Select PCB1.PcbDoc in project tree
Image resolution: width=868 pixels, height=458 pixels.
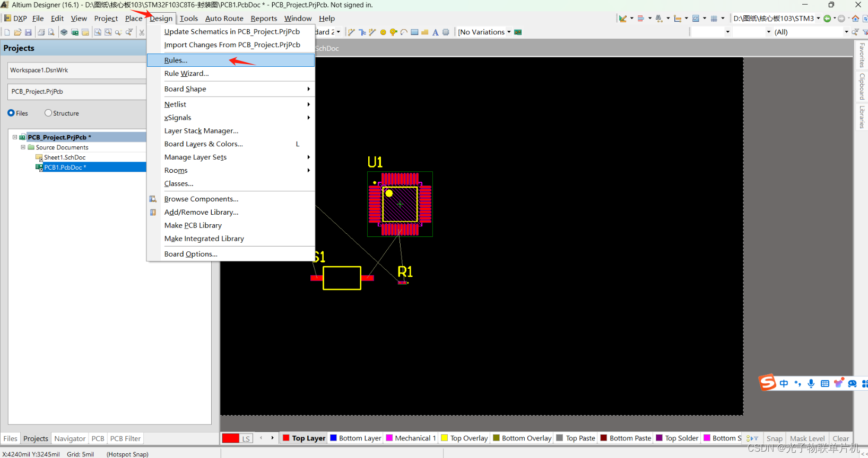click(64, 168)
